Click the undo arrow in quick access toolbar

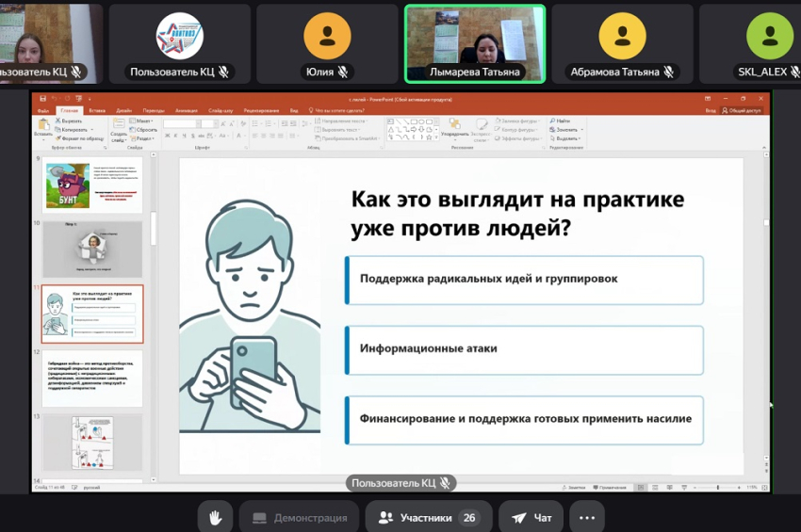[x=54, y=99]
